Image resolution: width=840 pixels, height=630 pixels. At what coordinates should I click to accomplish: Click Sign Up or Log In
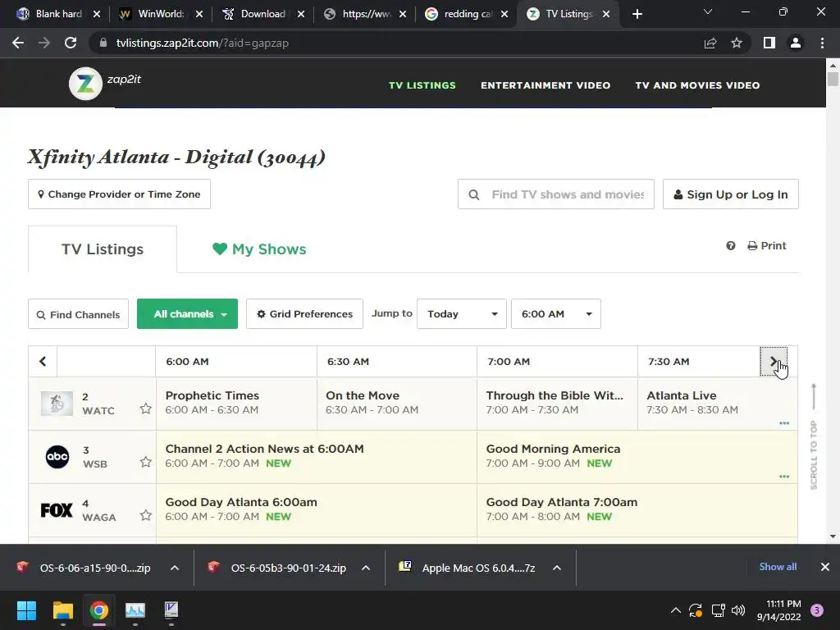(731, 194)
